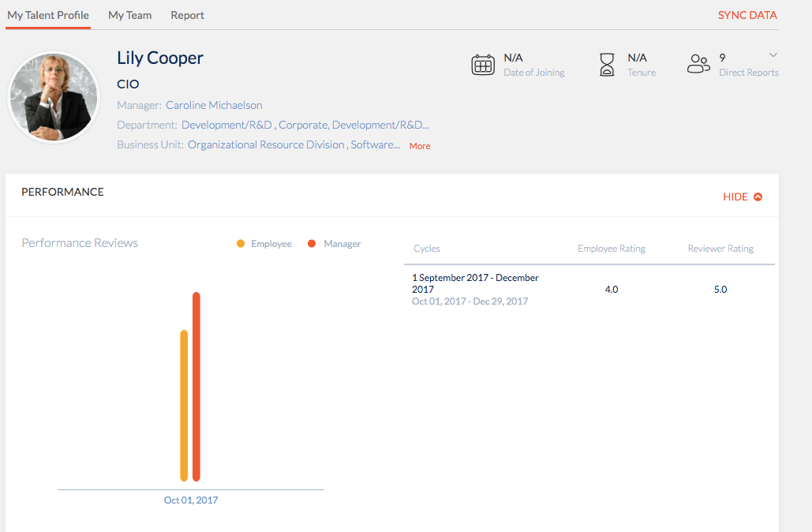The image size is (812, 532).
Task: Click the CIO job title
Action: pyautogui.click(x=128, y=84)
